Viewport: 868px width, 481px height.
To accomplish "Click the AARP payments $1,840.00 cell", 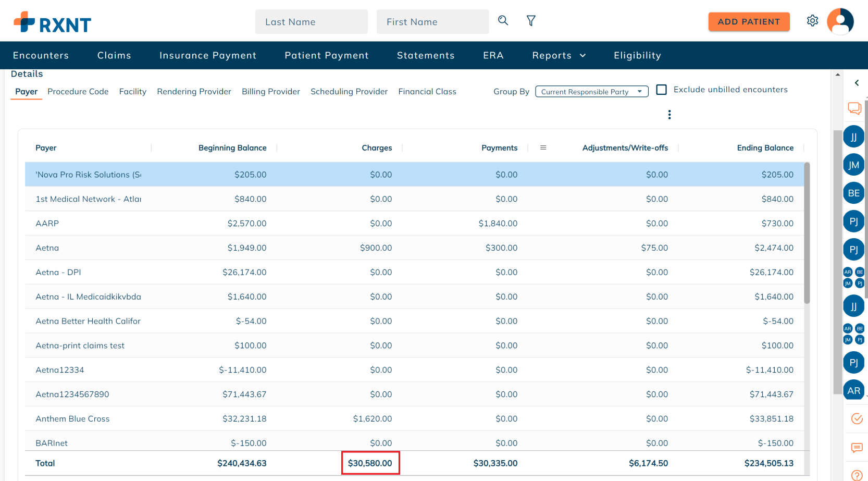I will (498, 224).
